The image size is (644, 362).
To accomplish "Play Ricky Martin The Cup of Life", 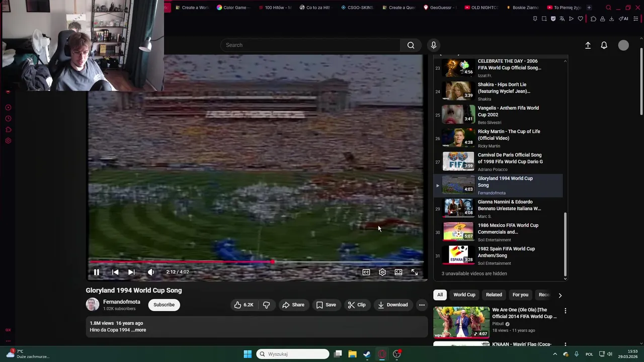I will coord(498,138).
